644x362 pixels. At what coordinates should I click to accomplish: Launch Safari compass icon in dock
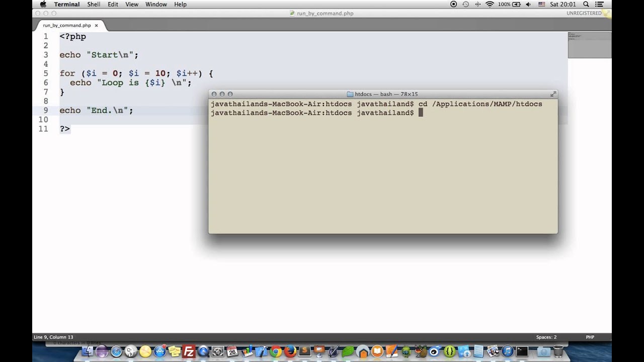coord(116,351)
